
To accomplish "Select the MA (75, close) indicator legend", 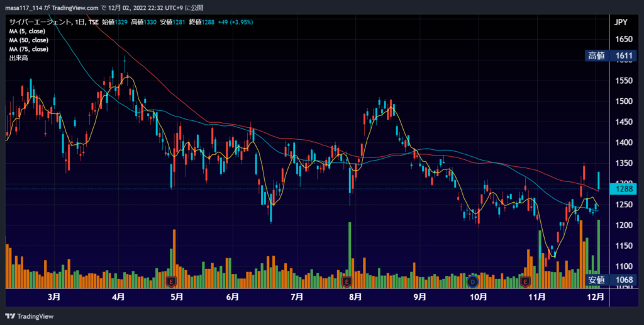I will point(29,49).
